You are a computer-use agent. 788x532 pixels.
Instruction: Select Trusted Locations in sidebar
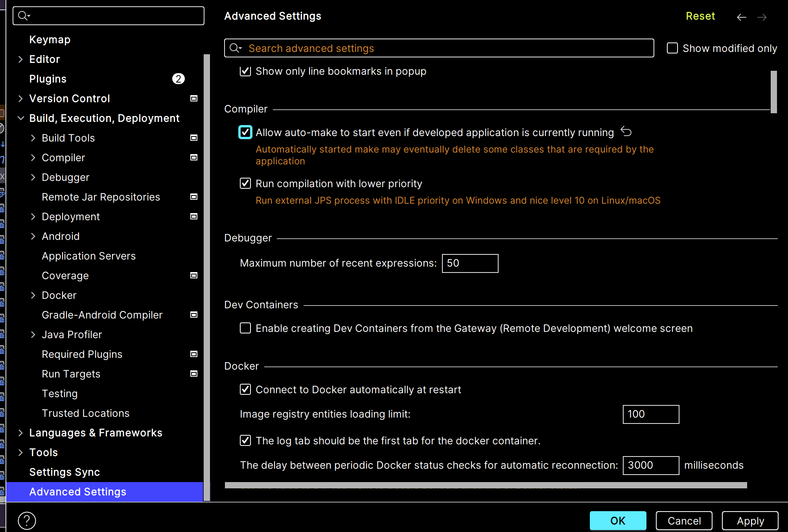[x=85, y=413]
